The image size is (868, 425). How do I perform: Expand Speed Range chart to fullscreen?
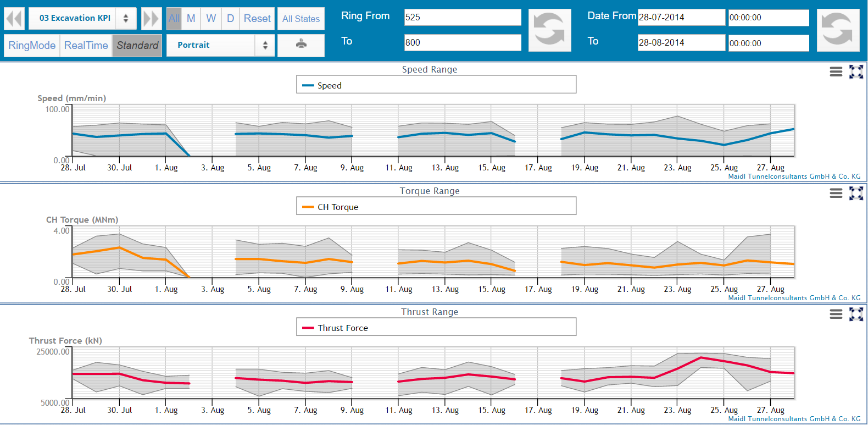point(856,71)
